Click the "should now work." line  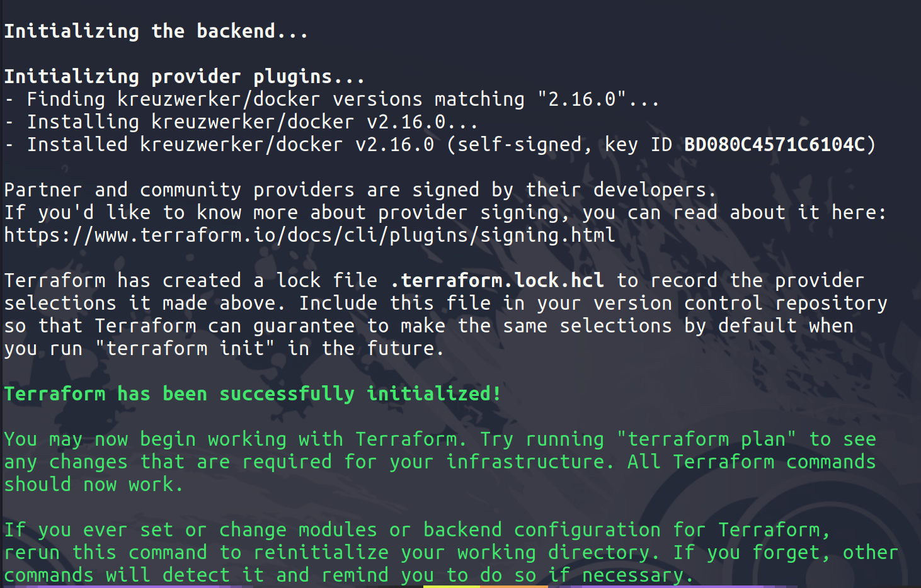[94, 485]
